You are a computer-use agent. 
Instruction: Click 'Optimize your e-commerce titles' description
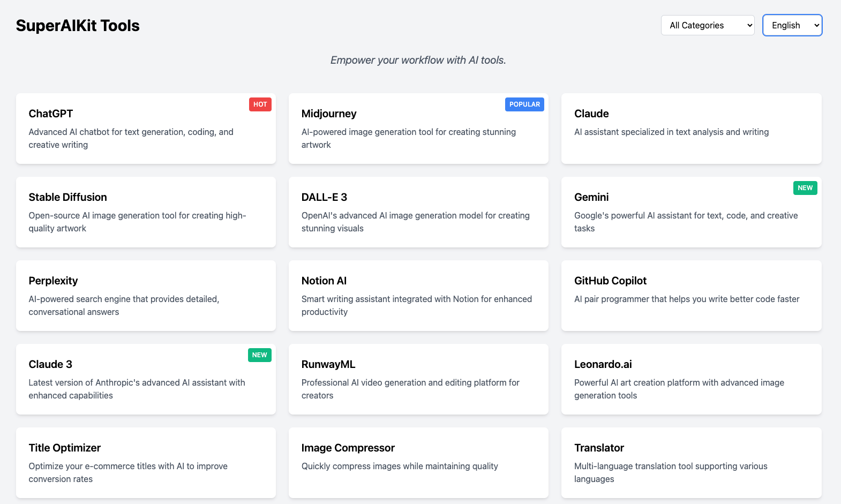[129, 472]
